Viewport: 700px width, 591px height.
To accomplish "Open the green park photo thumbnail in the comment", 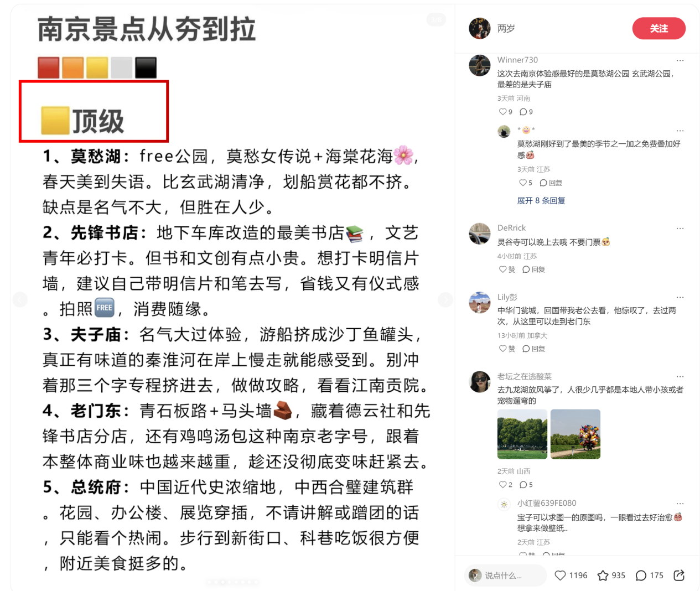I will (522, 434).
